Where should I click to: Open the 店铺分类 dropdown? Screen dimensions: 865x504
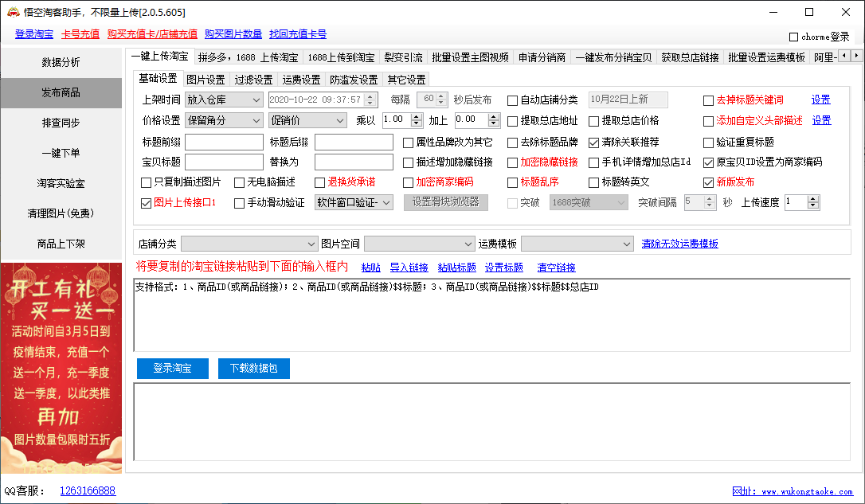(249, 244)
